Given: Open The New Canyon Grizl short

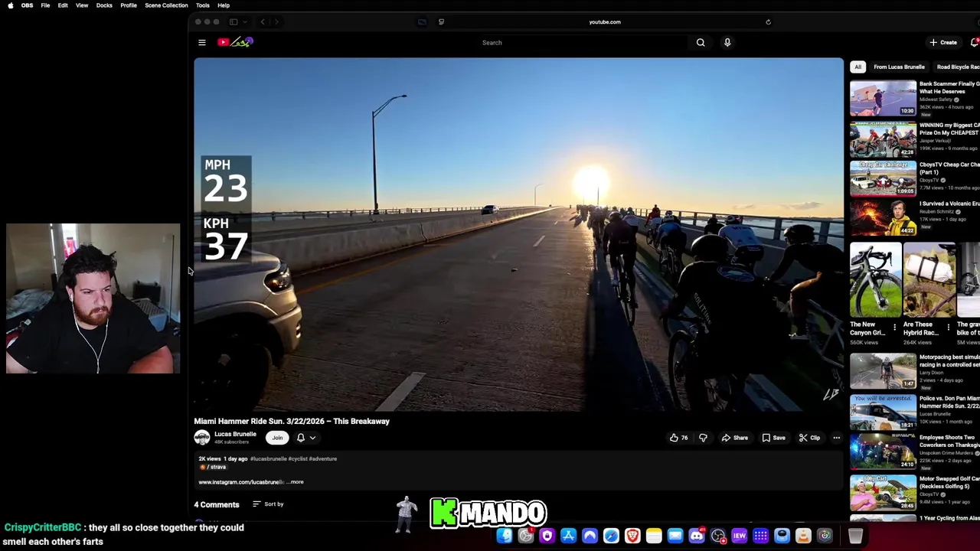Looking at the screenshot, I should pos(875,280).
